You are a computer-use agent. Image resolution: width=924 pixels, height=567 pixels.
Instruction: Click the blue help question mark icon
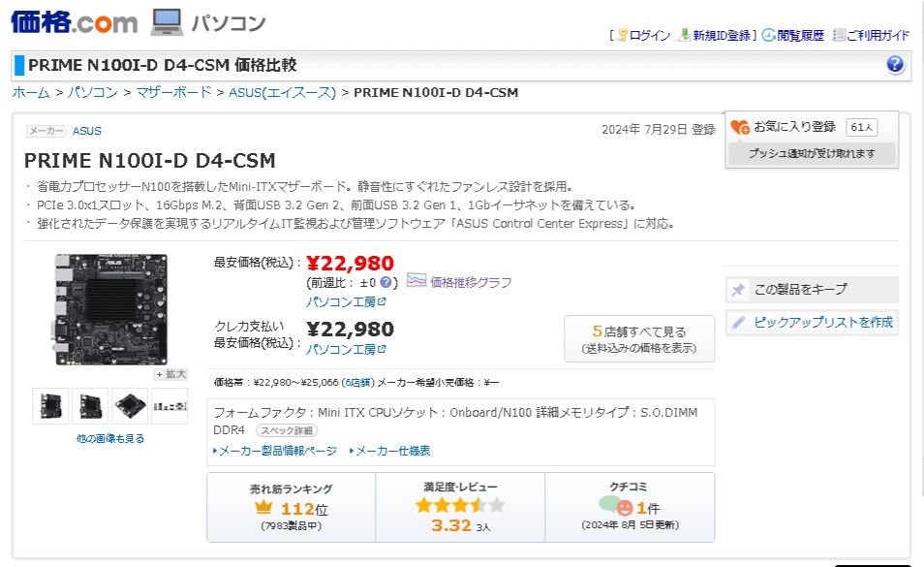[x=894, y=65]
